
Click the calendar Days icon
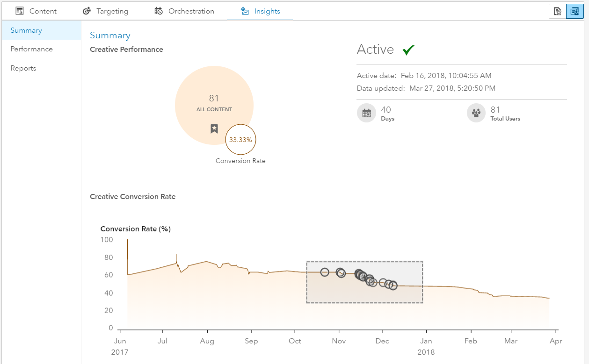click(x=367, y=113)
